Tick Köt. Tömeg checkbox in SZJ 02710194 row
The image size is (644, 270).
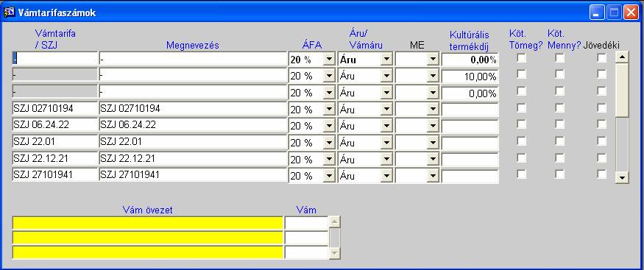(x=522, y=108)
